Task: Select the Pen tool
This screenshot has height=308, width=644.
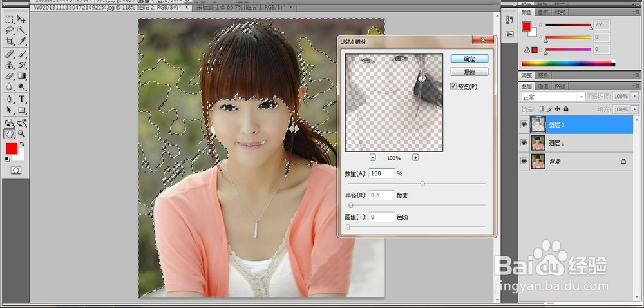Action: pyautogui.click(x=10, y=99)
